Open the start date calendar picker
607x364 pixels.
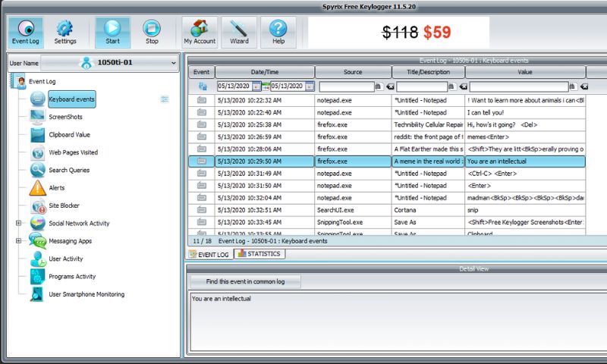click(256, 86)
